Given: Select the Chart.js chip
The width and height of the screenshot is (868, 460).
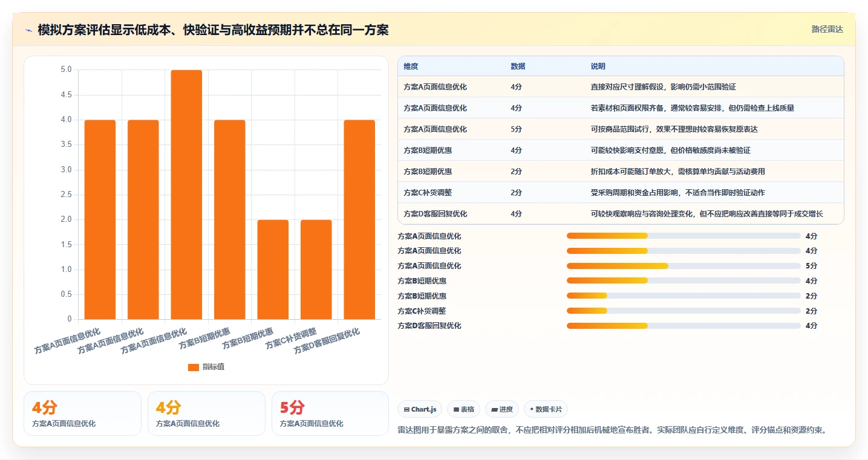Looking at the screenshot, I should click(419, 409).
